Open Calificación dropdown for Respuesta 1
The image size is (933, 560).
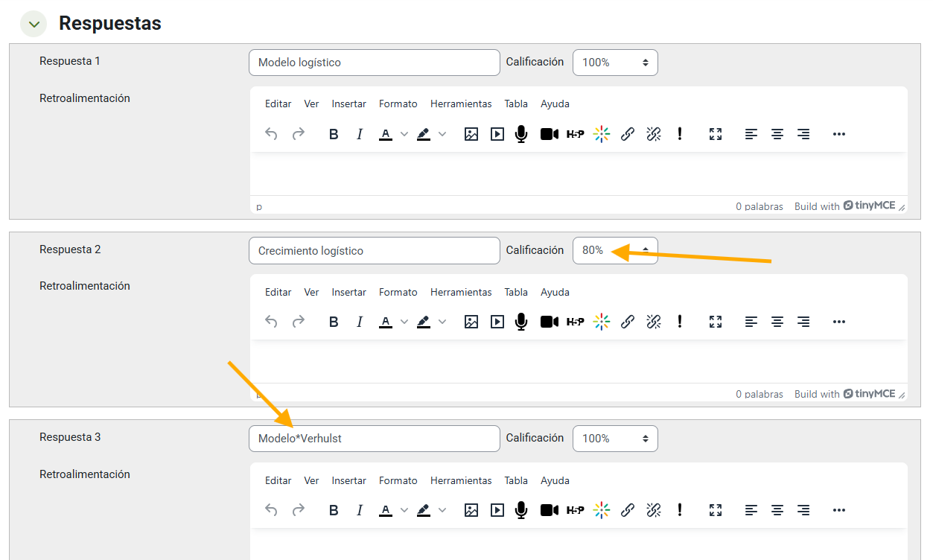click(x=614, y=63)
